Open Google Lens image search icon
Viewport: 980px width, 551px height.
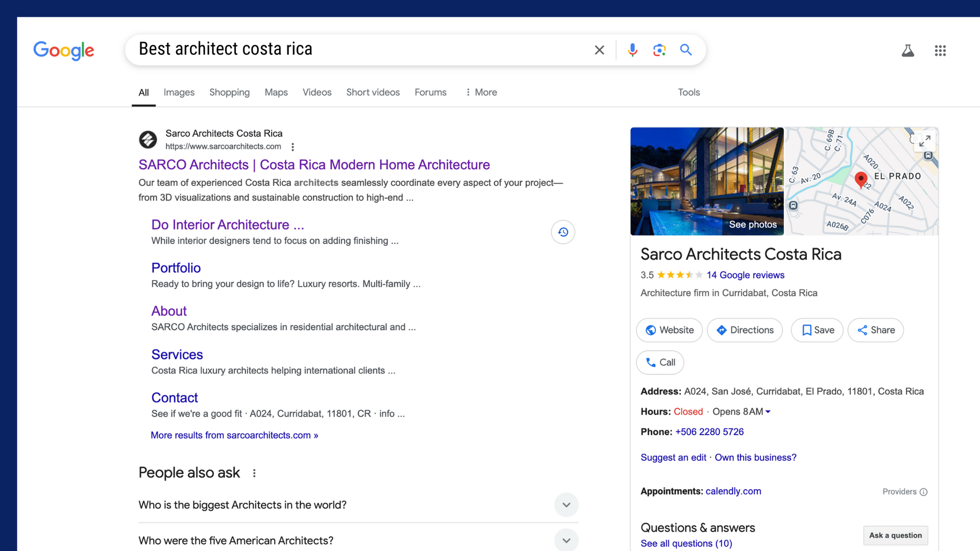pos(659,50)
